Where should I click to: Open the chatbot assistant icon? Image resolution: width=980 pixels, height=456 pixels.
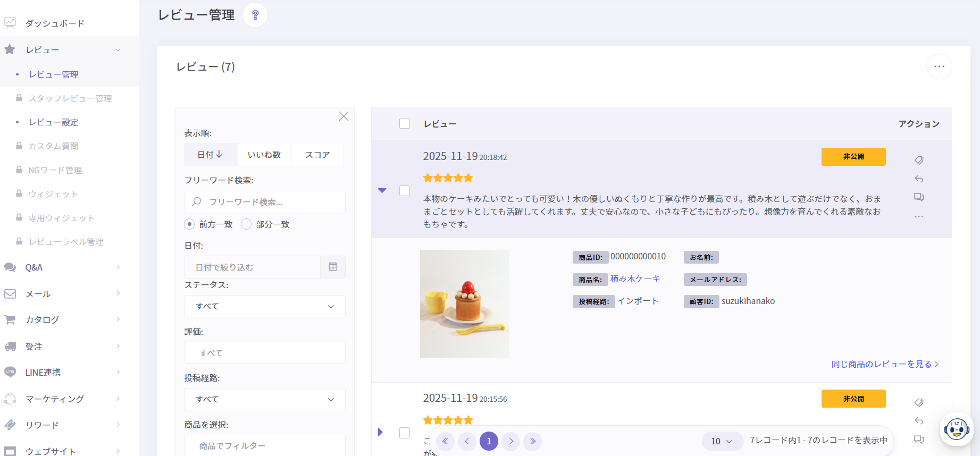[956, 429]
